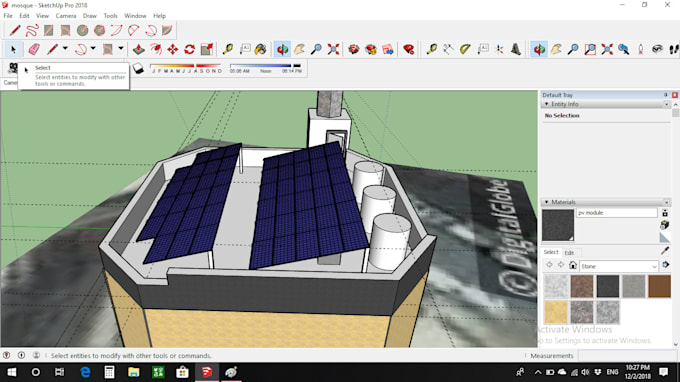Viewport: 680px width, 382px height.
Task: Click the first Orbit tool icon
Action: pos(282,49)
